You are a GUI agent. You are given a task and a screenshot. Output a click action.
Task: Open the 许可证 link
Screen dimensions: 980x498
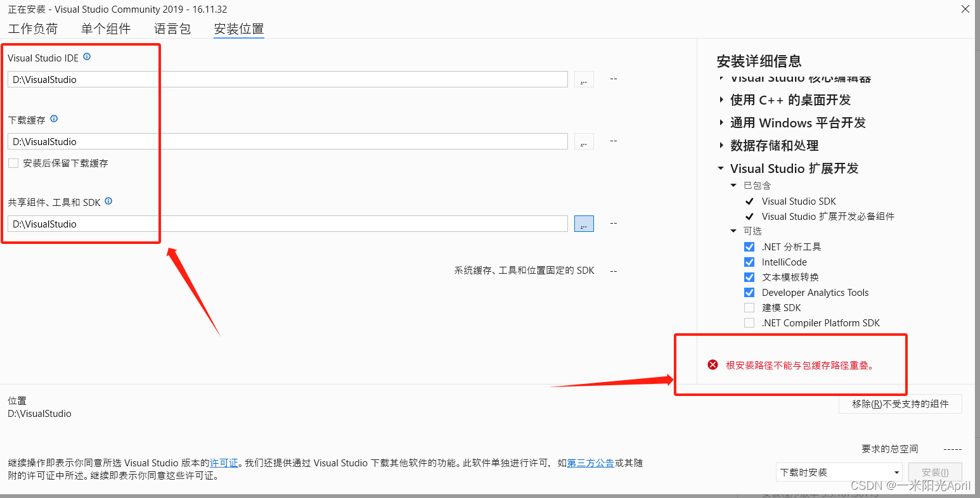(224, 463)
